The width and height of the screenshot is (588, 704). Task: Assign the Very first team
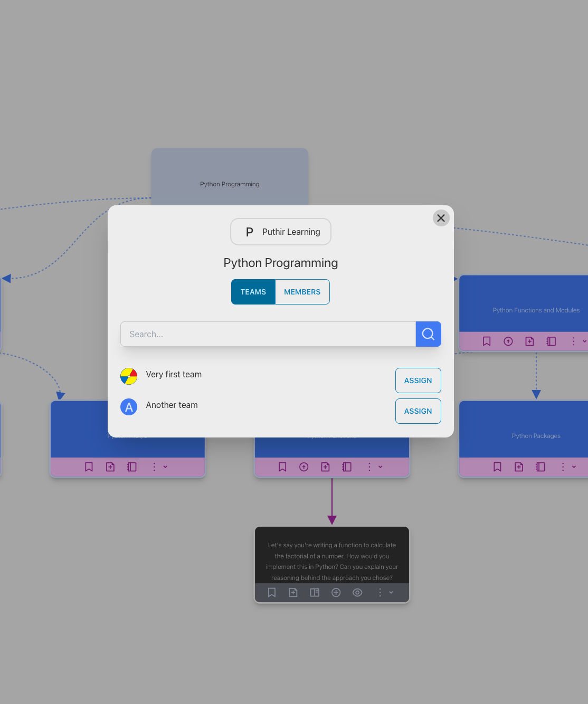coord(418,380)
